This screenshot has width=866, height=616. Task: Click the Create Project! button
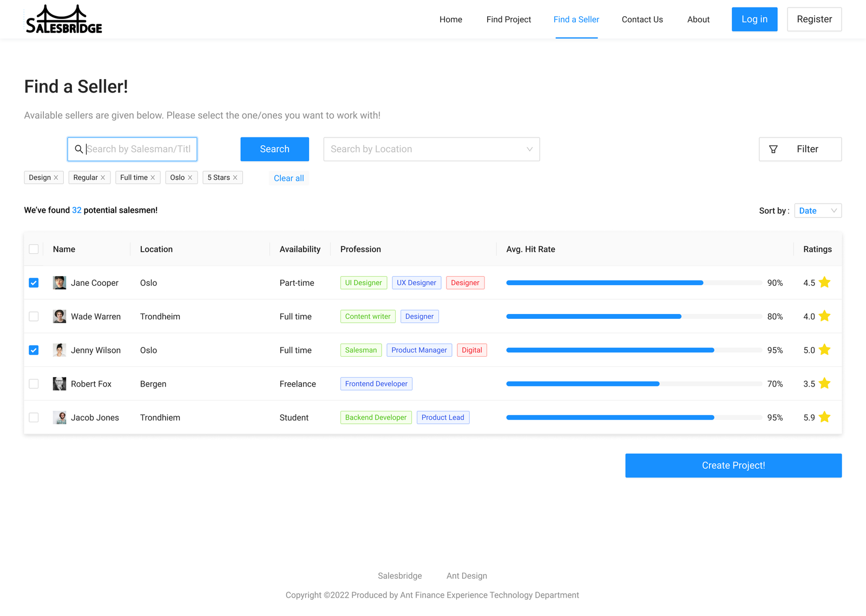[733, 466]
